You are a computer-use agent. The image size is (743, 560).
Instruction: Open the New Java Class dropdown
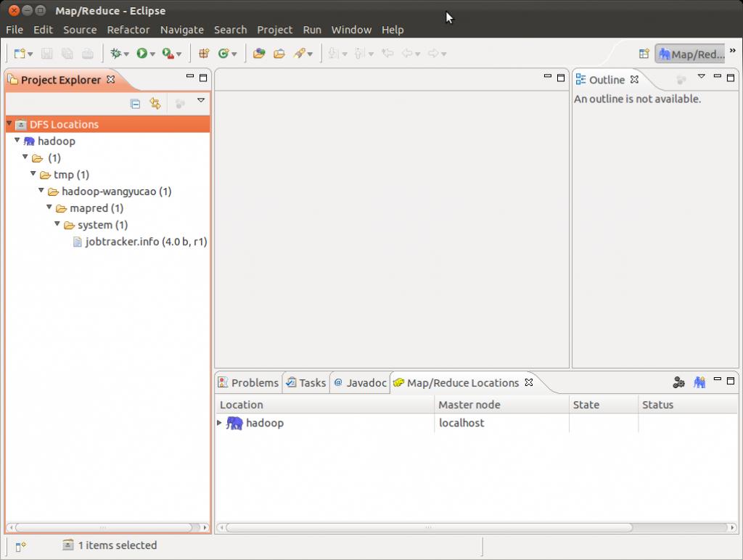234,54
